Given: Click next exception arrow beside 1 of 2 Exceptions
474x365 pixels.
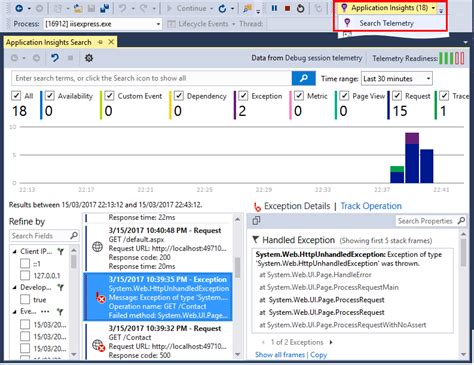Looking at the screenshot, I should [331, 342].
